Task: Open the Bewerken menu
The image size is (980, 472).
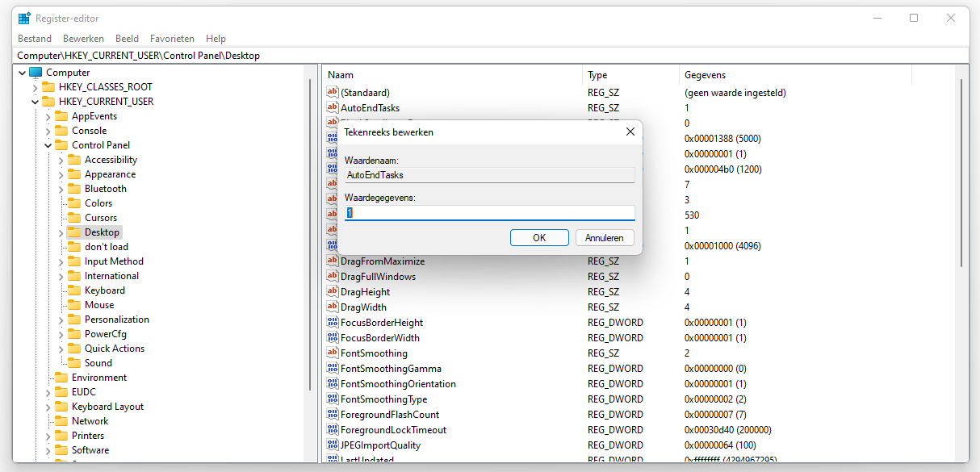Action: click(83, 38)
